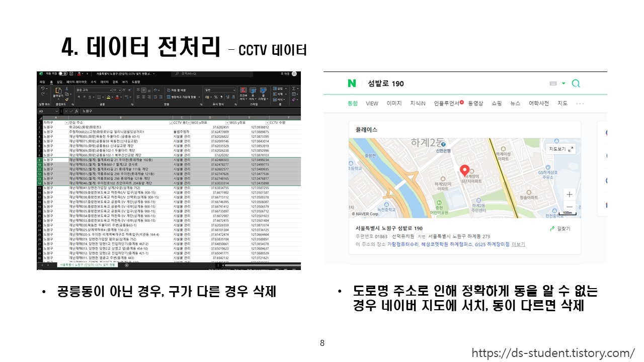The width and height of the screenshot is (644, 362).
Task: Open the View (보기) ribbon tab
Action: [125, 82]
